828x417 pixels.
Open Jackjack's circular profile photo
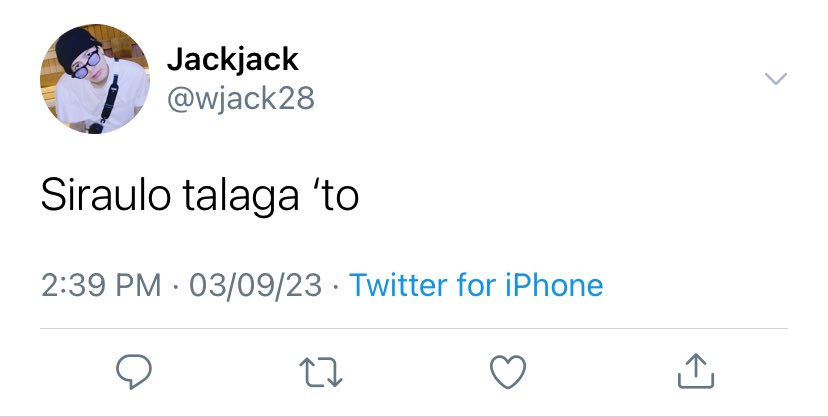pyautogui.click(x=95, y=79)
